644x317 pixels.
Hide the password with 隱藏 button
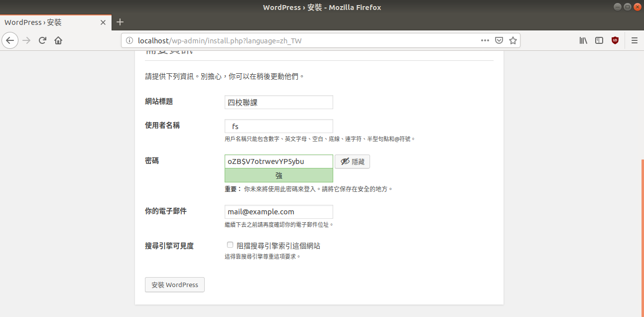point(352,161)
